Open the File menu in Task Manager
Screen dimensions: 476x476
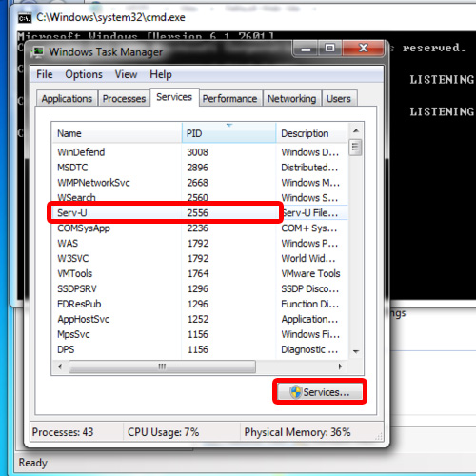pos(44,74)
